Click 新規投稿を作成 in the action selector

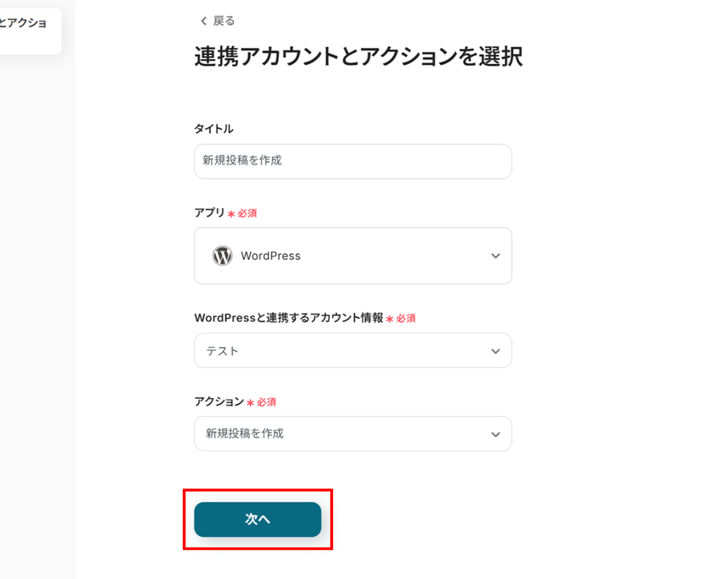244,433
